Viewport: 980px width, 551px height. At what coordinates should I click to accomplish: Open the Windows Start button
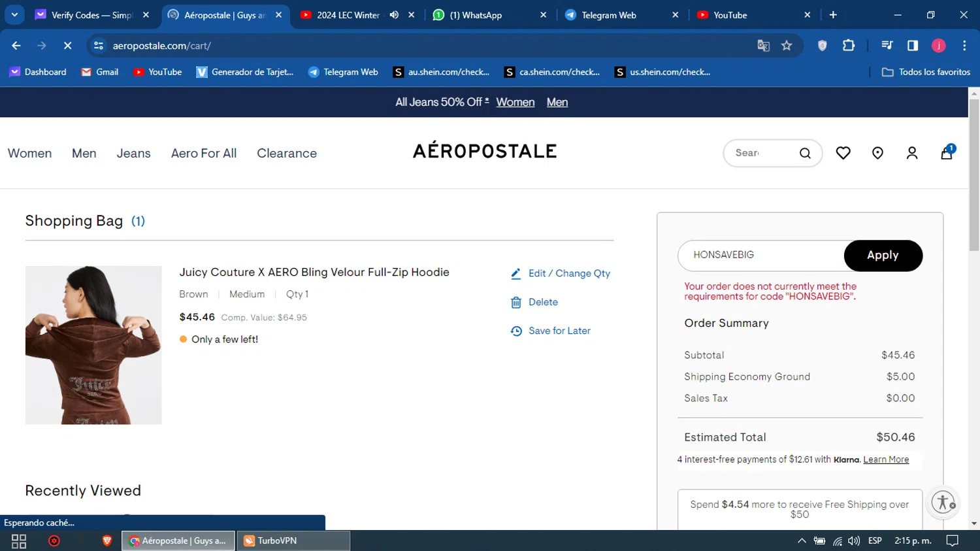tap(19, 541)
